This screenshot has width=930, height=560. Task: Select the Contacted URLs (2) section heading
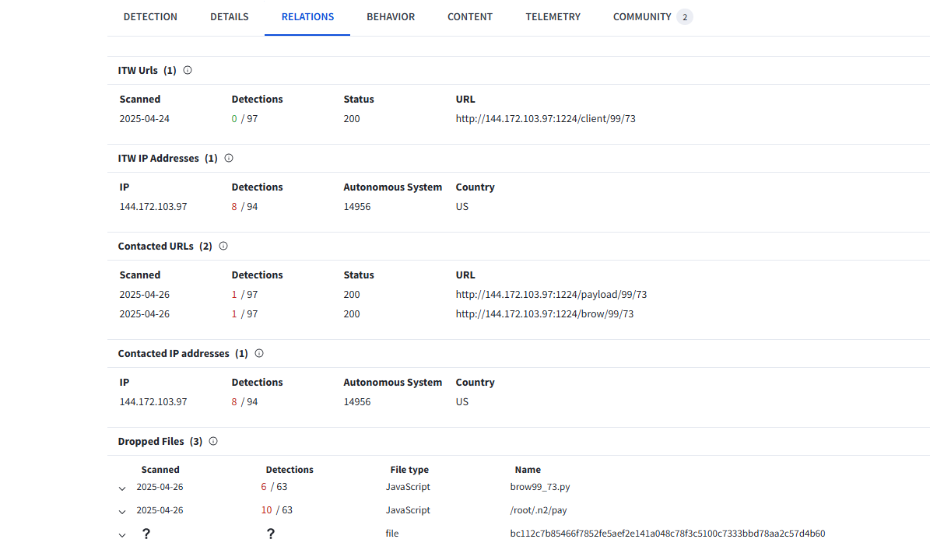[165, 246]
